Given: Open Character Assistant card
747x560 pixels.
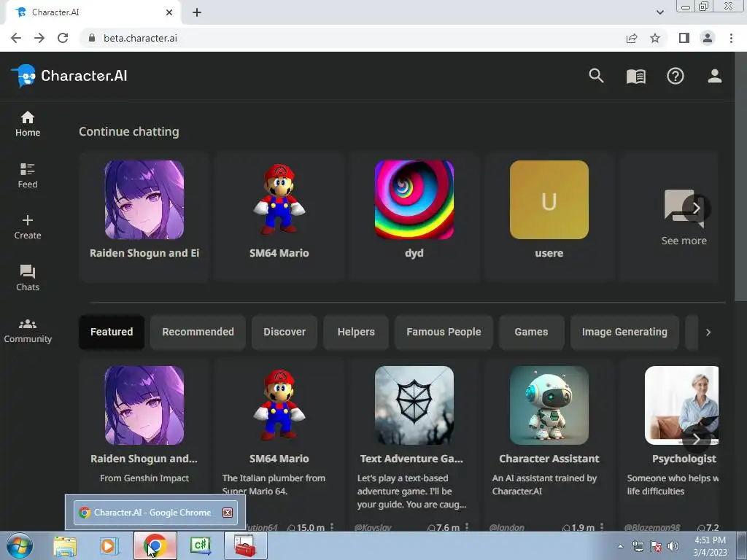Looking at the screenshot, I should point(549,446).
